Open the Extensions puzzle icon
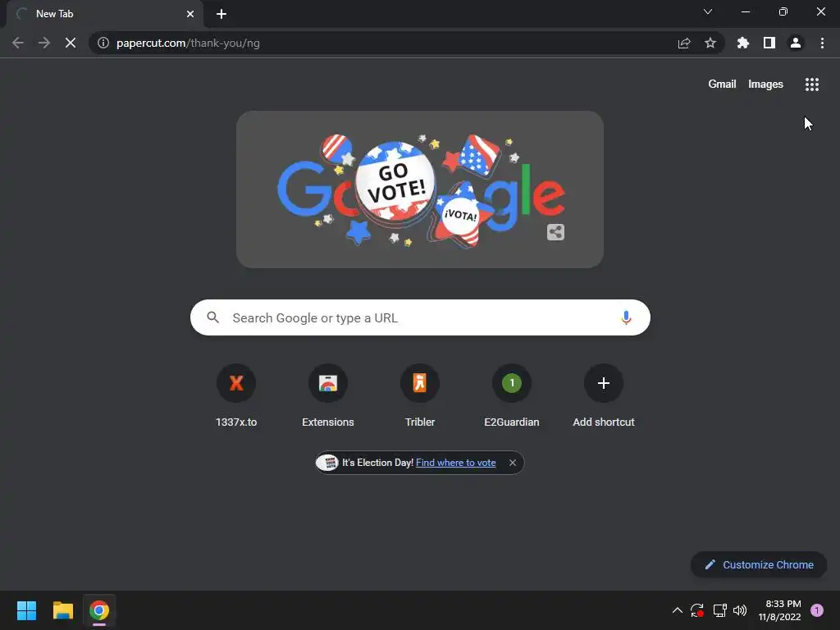This screenshot has height=630, width=840. pos(743,43)
